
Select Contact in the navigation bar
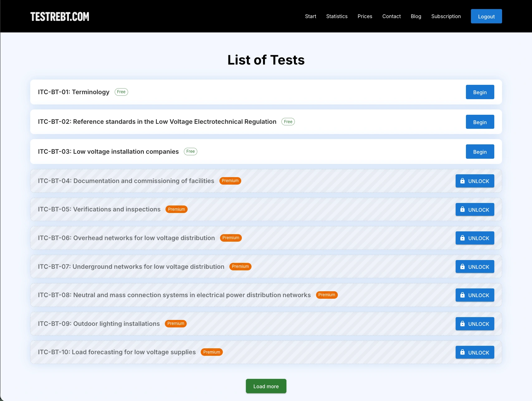click(x=391, y=16)
